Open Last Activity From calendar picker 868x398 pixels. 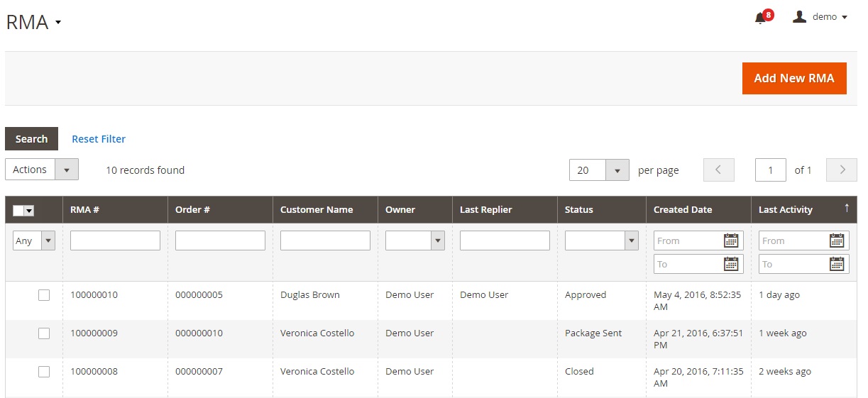(x=837, y=241)
